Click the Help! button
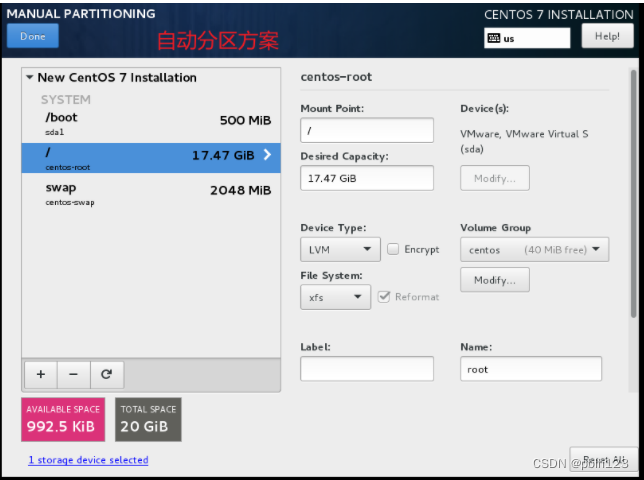 pyautogui.click(x=607, y=36)
